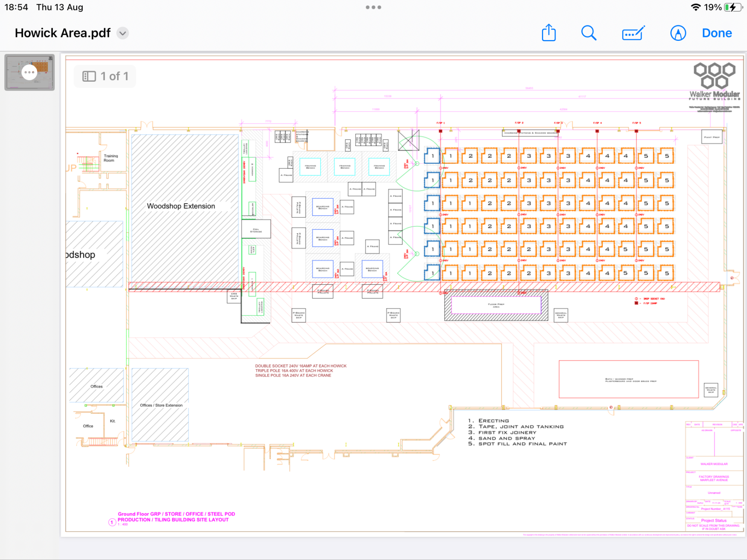Select the page 1 thumbnail in sidebar
Screen dimensions: 747x560
click(30, 72)
